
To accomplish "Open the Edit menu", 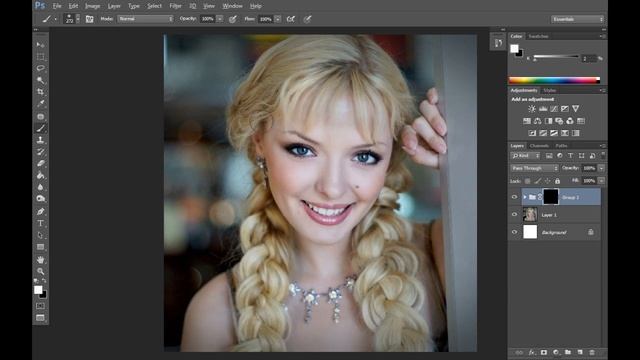I will (73, 6).
